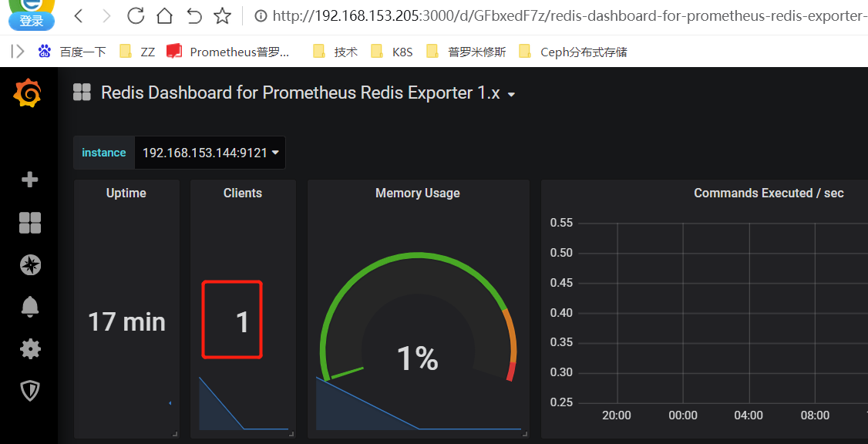
Task: Click the 17 min uptime value
Action: tap(126, 321)
